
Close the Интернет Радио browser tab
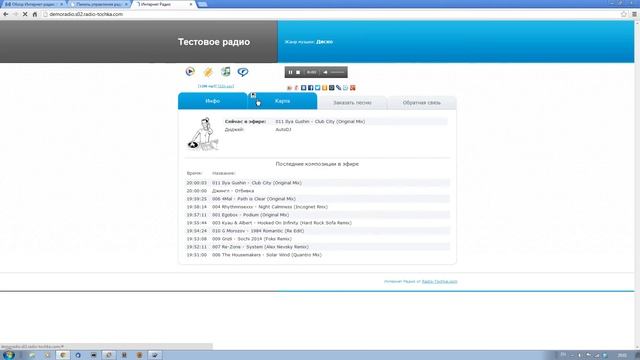[191, 4]
